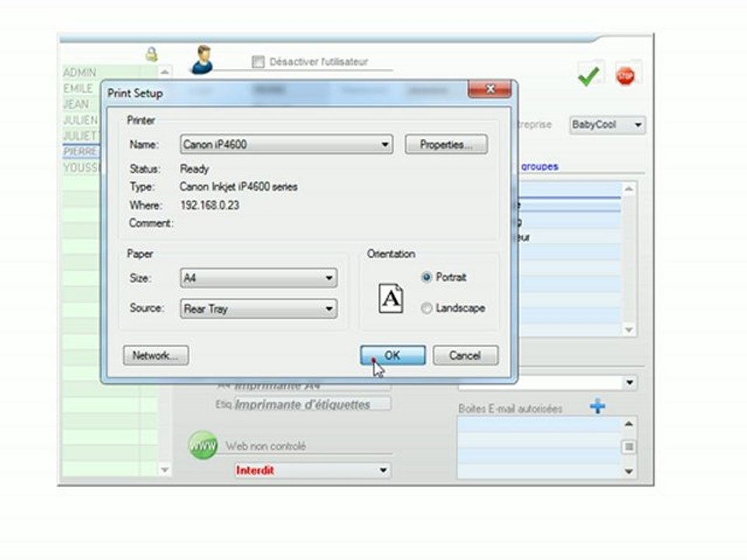Select JULIEN in user list

pos(80,120)
